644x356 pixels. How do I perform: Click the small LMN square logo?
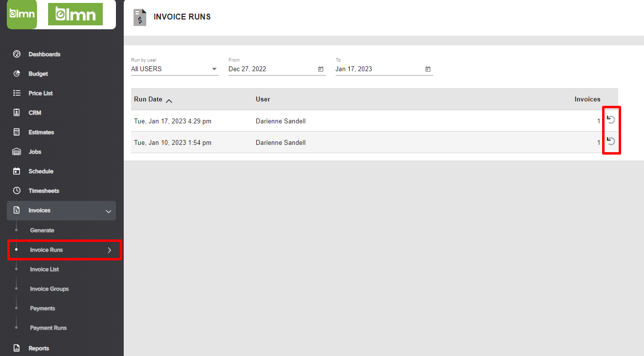coord(22,14)
